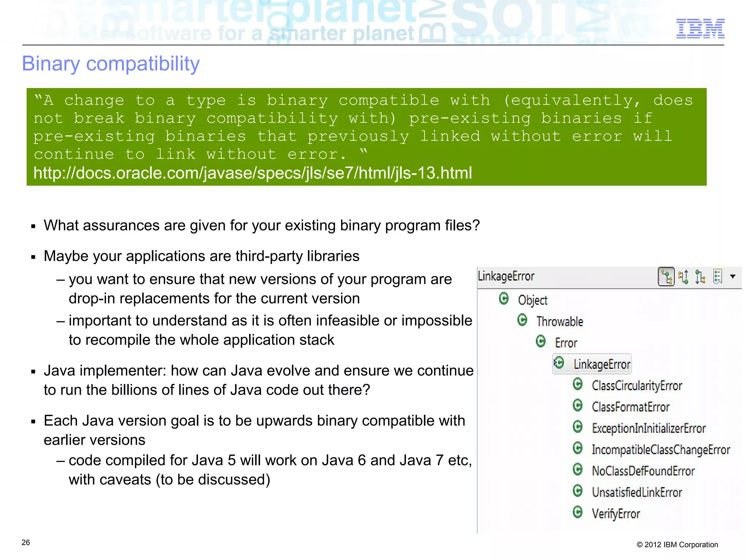The image size is (747, 560).
Task: Click the class icon beside ExceptionInInitializerError
Action: (578, 427)
